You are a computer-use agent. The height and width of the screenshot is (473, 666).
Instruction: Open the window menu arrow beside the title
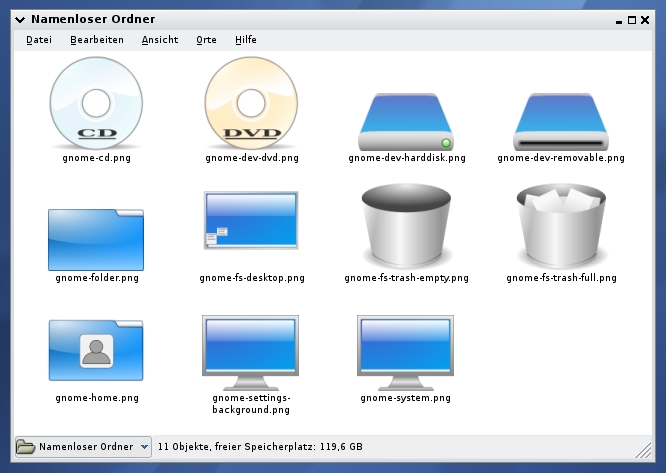tap(20, 20)
